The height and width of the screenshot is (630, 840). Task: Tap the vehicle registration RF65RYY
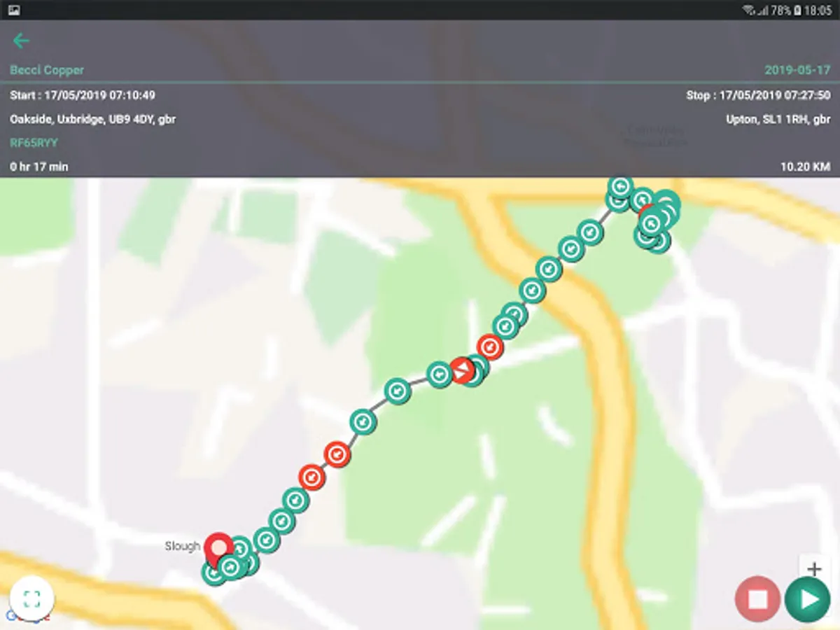[34, 143]
